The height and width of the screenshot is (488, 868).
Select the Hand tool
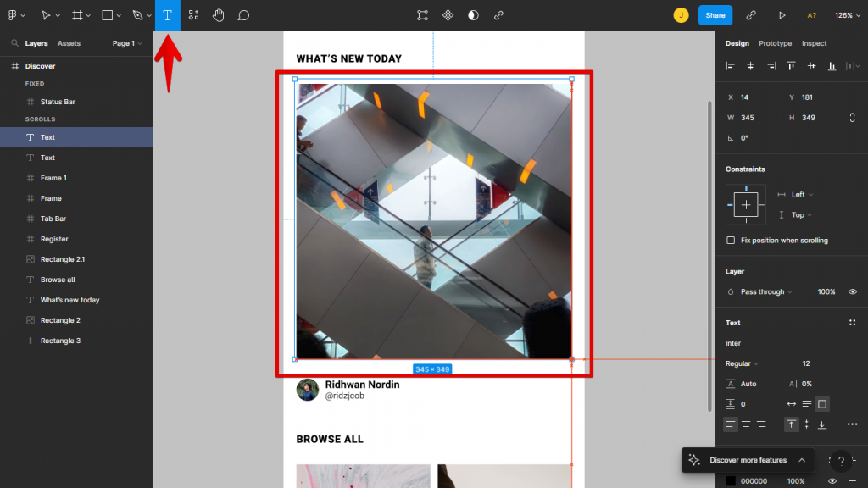click(x=218, y=14)
